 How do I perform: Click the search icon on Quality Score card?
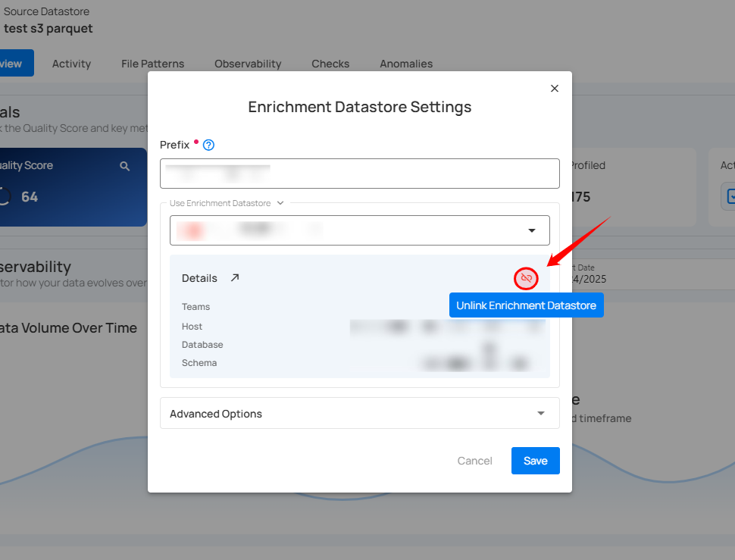coord(125,166)
